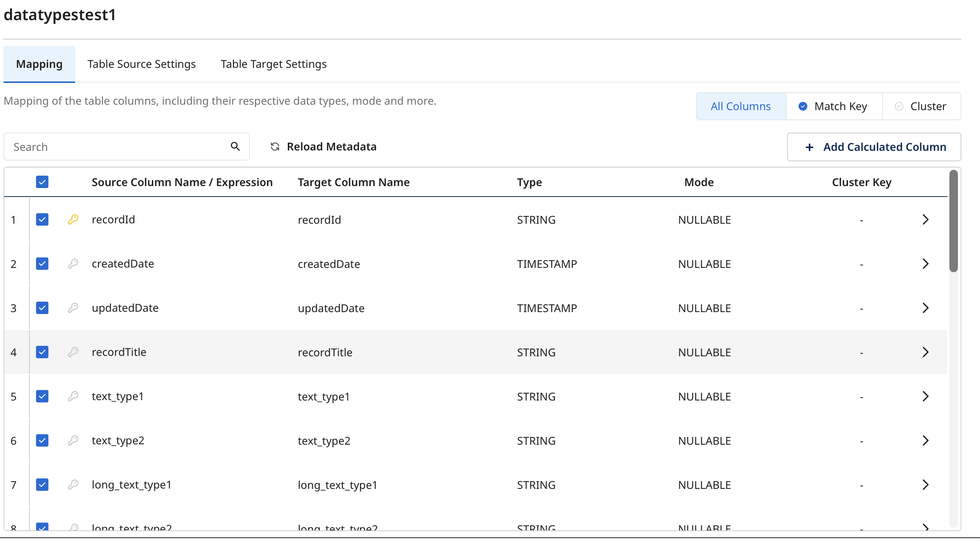Screen dimensions: 980x542
Task: Expand the updatedDate row chevron
Action: [x=925, y=308]
